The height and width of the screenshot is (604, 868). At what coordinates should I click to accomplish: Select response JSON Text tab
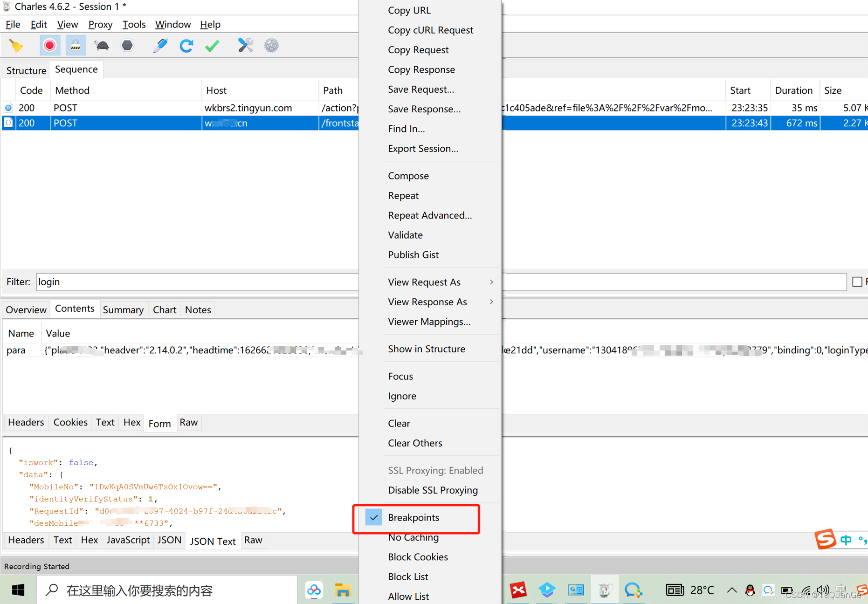pos(213,542)
